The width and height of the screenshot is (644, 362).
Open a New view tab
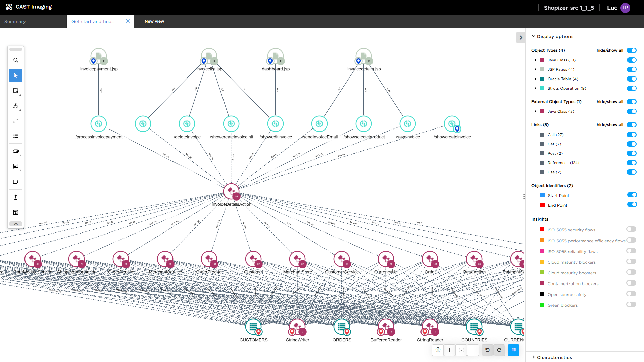151,21
